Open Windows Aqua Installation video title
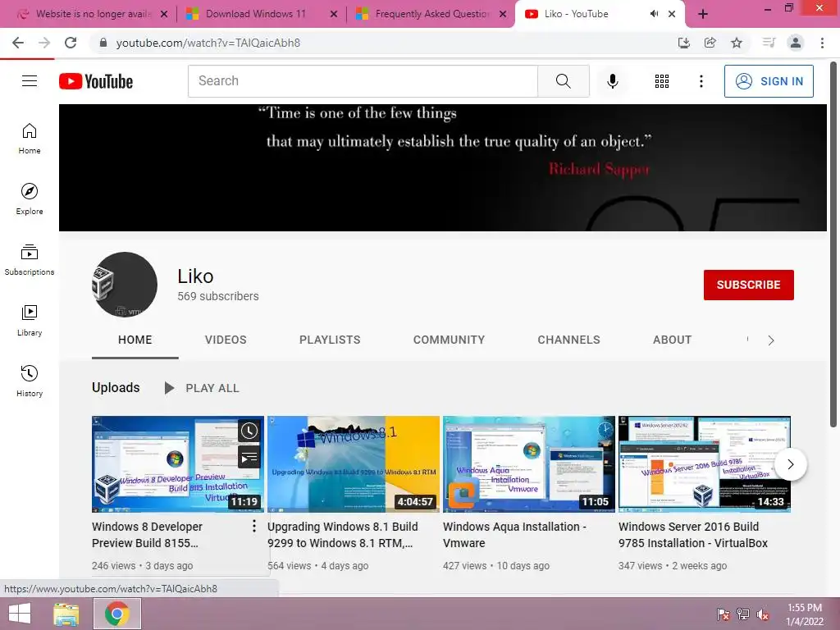This screenshot has height=630, width=840. tap(514, 535)
